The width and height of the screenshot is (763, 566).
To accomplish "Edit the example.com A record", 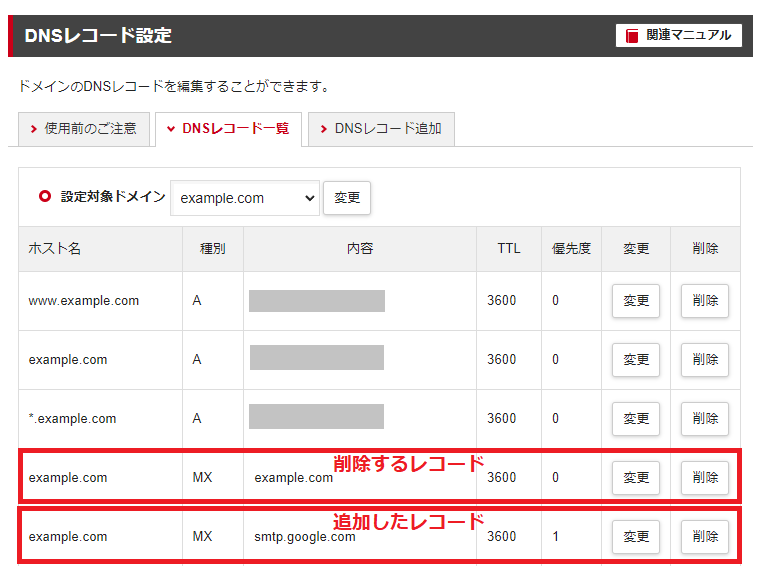I will 635,360.
